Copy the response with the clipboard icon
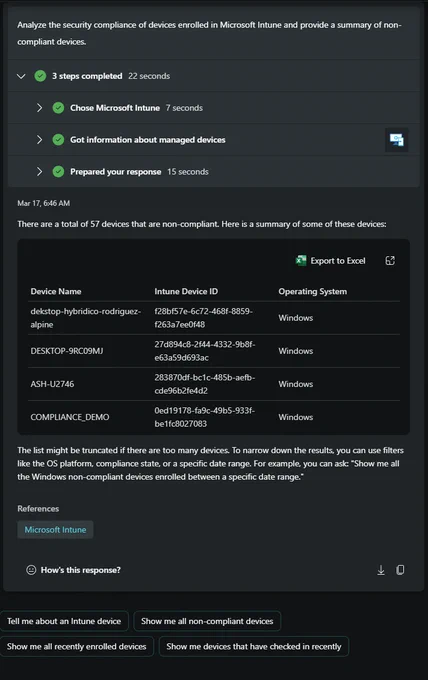Screen dimensions: 428x680 pos(400,570)
